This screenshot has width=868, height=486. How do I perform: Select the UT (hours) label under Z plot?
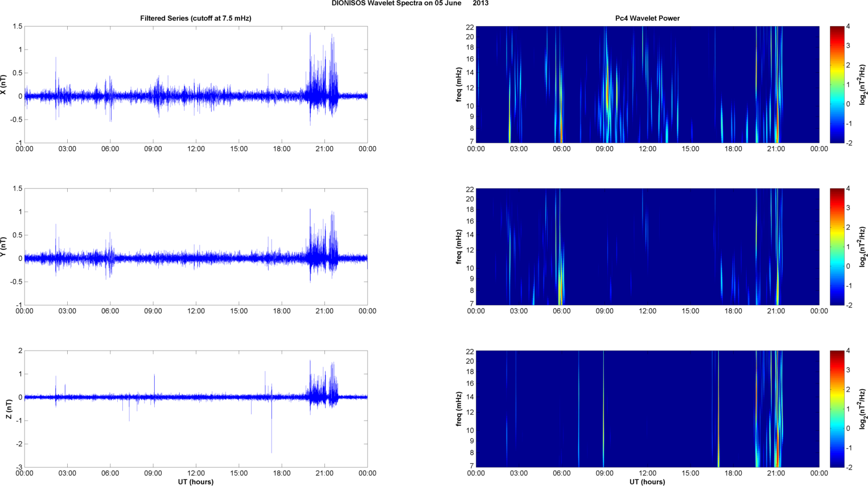195,481
